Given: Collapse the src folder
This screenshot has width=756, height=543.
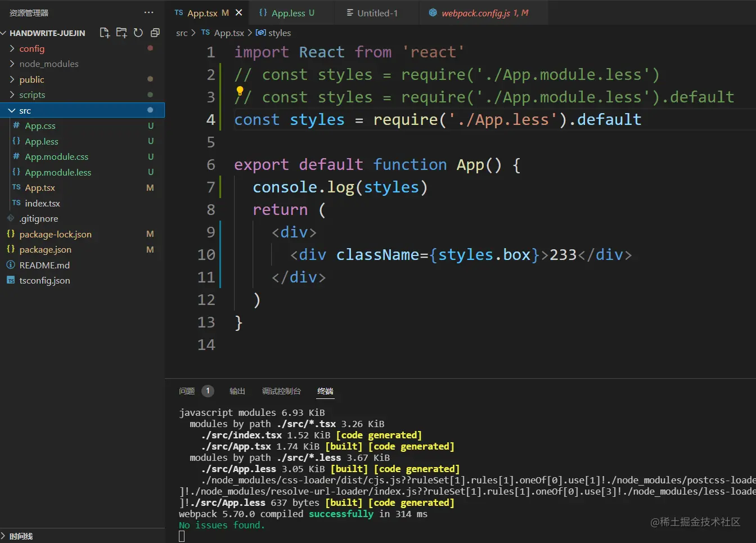Looking at the screenshot, I should pyautogui.click(x=25, y=110).
